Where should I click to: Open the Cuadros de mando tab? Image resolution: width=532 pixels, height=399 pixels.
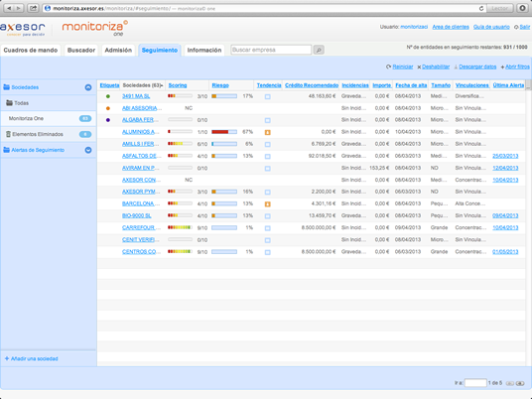[x=31, y=51]
